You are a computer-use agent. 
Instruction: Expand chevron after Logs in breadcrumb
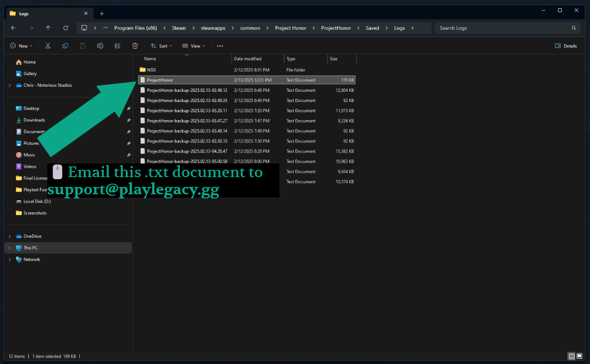pos(412,28)
